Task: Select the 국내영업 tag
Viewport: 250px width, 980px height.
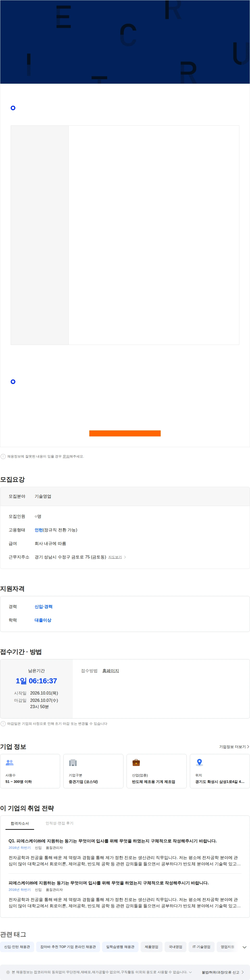Action: click(176, 947)
